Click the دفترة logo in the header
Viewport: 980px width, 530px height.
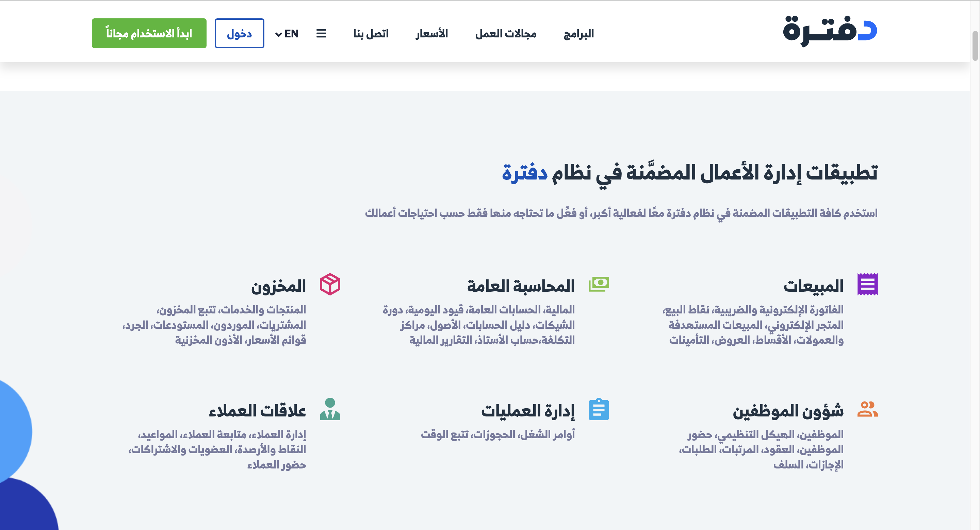[830, 31]
